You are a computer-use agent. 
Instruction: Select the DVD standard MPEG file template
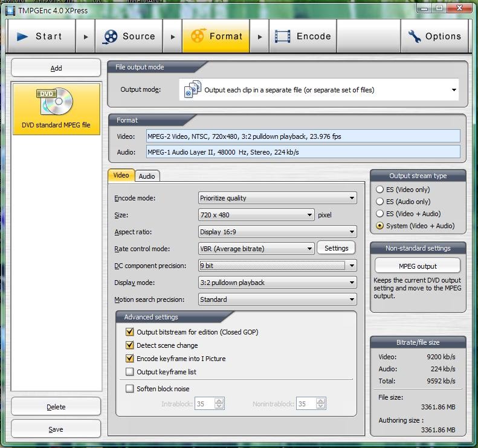click(56, 109)
